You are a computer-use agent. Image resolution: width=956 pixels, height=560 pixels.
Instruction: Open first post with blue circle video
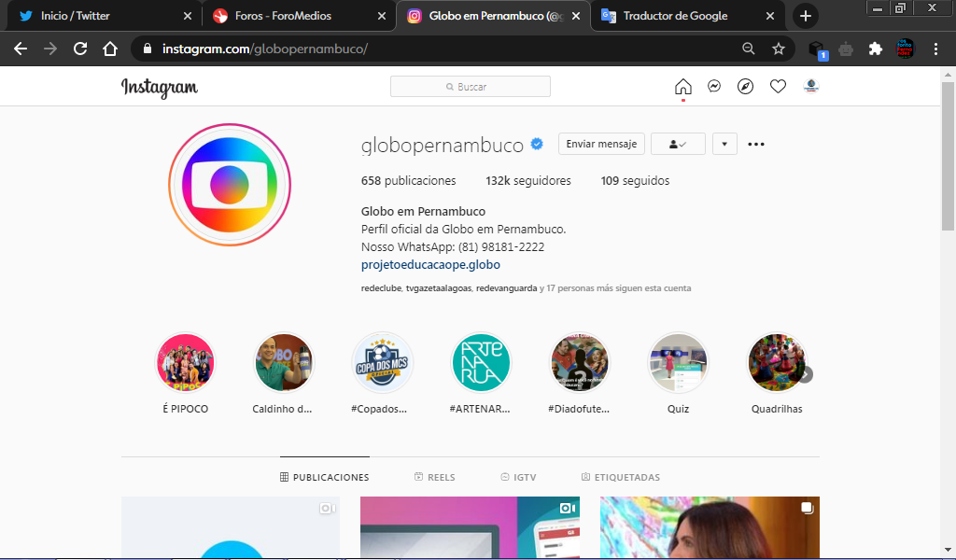tap(231, 527)
